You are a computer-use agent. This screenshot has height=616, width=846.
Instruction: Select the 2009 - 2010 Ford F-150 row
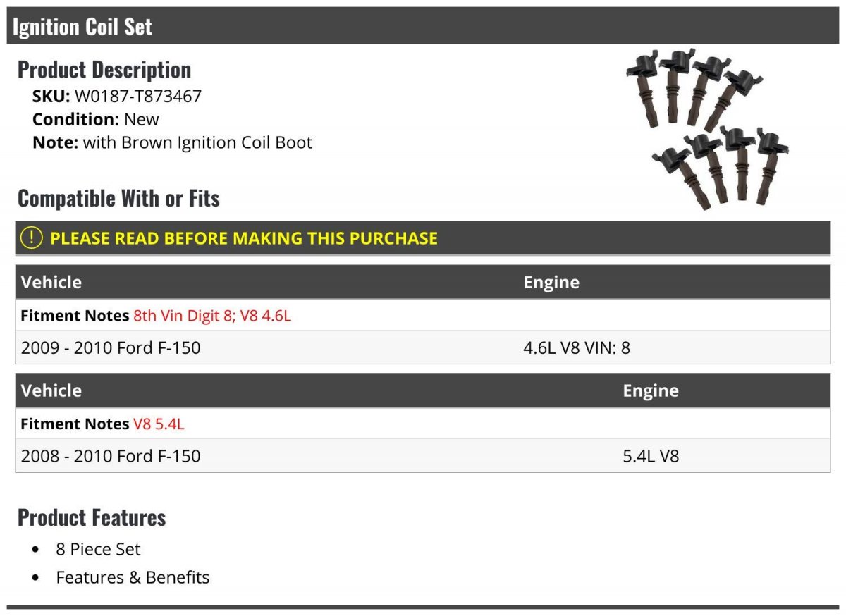(x=111, y=347)
